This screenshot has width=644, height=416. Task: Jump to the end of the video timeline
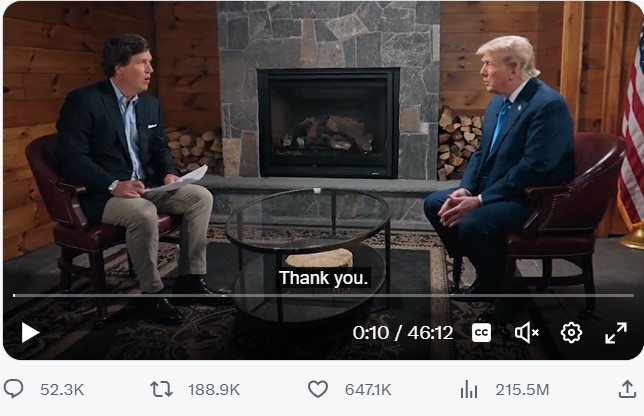click(630, 296)
